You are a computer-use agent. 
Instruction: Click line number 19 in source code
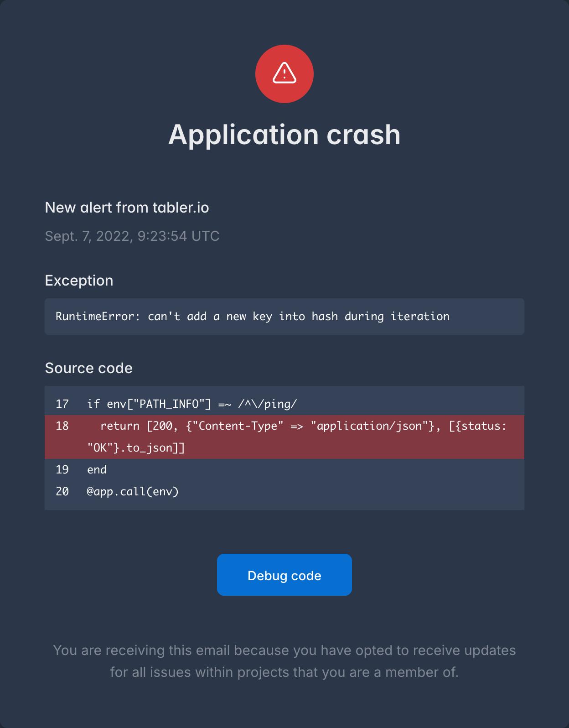tap(62, 470)
